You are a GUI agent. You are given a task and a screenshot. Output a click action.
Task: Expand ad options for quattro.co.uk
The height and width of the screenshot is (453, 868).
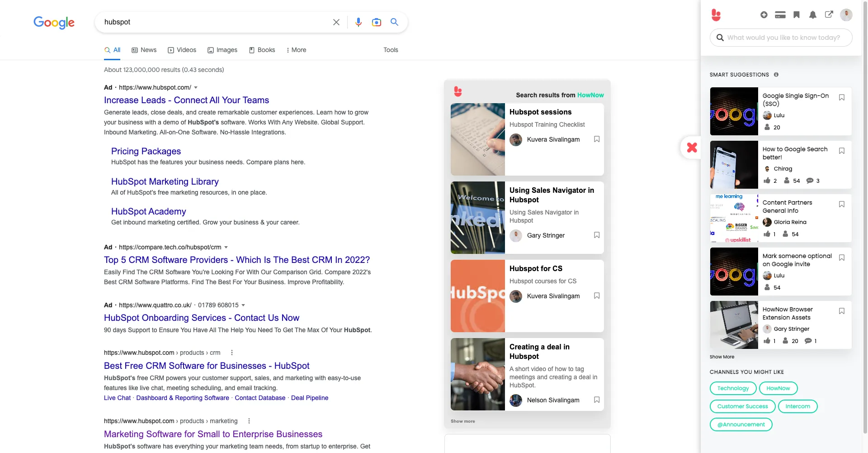pyautogui.click(x=243, y=305)
